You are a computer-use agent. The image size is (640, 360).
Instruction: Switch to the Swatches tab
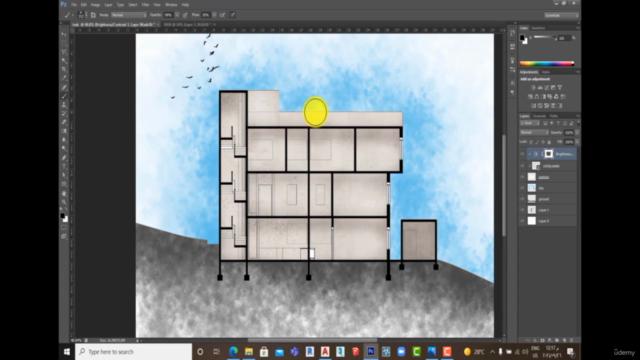(538, 28)
